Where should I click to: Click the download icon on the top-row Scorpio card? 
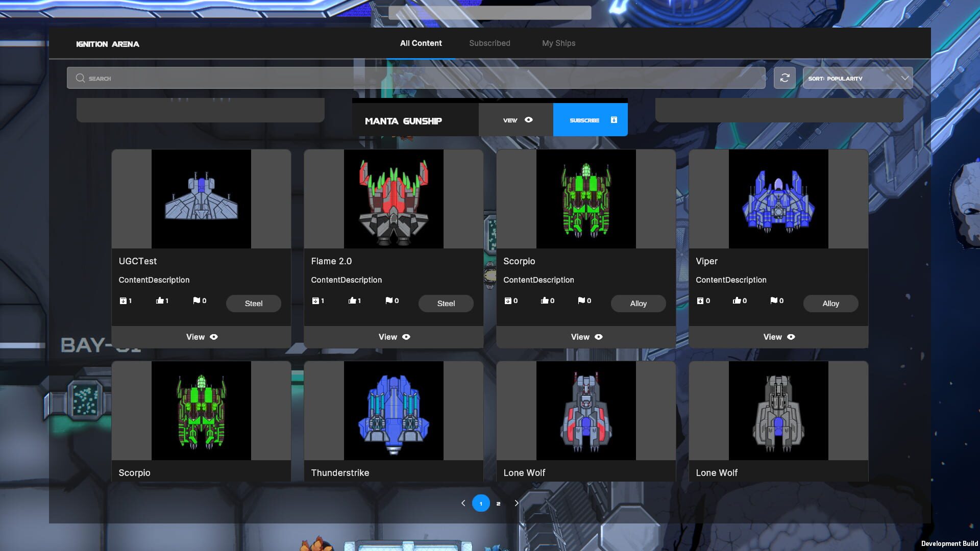tap(508, 300)
